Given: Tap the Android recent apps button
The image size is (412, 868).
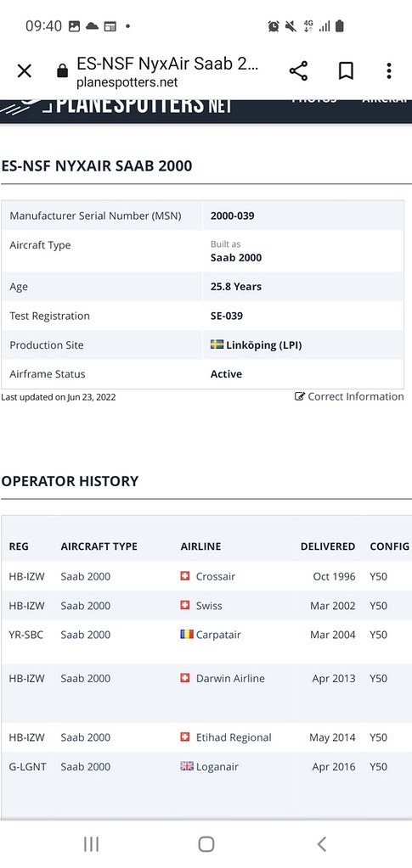Looking at the screenshot, I should click(x=91, y=844).
